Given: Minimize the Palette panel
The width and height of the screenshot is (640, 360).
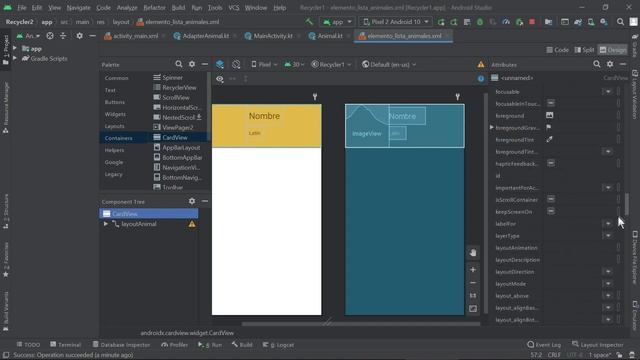Looking at the screenshot, I should pos(204,64).
